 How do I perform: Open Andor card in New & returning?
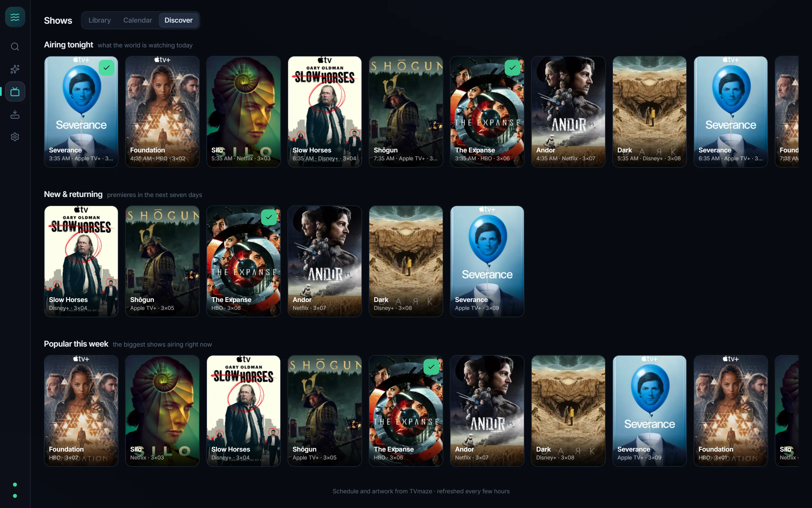(x=325, y=261)
